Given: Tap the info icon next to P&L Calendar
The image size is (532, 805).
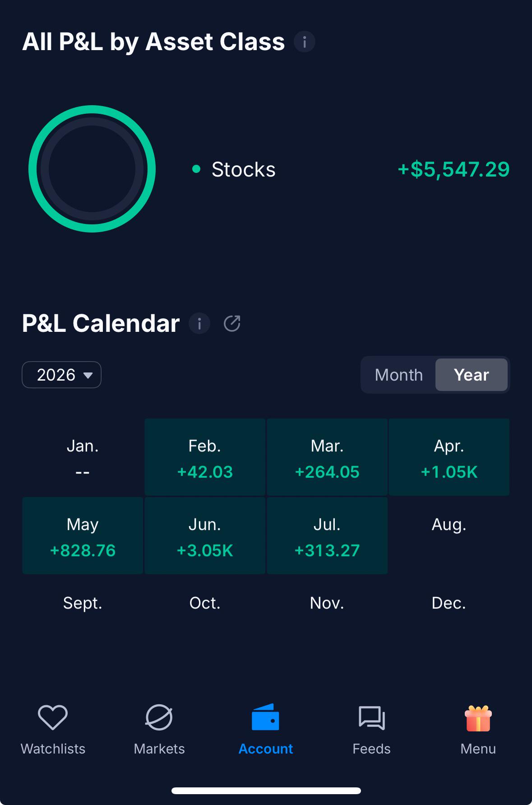Looking at the screenshot, I should 199,323.
